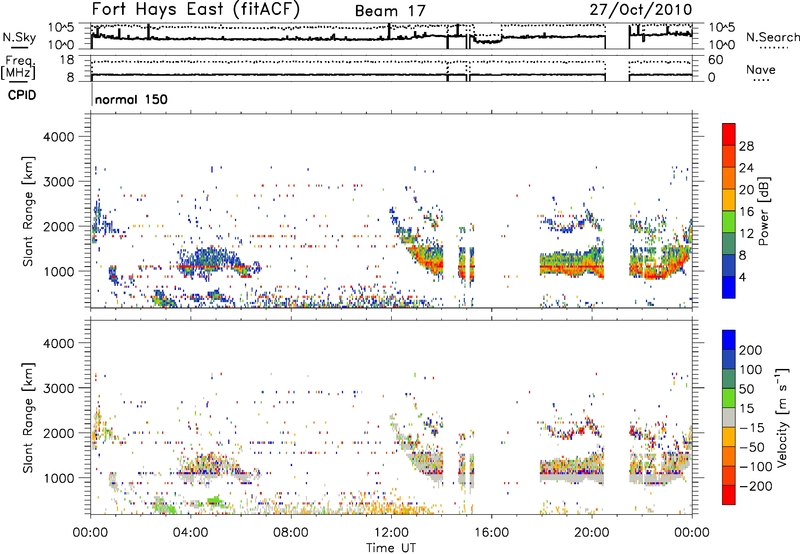Click the '-200' label on velocity color bar
Image resolution: width=800 pixels, height=554 pixels.
point(756,486)
